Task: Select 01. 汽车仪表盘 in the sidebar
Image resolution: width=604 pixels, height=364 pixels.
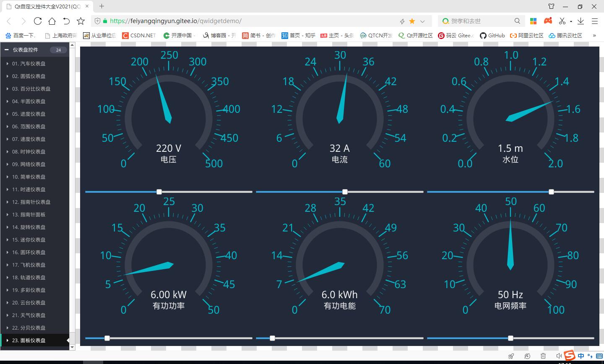Action: (x=29, y=64)
